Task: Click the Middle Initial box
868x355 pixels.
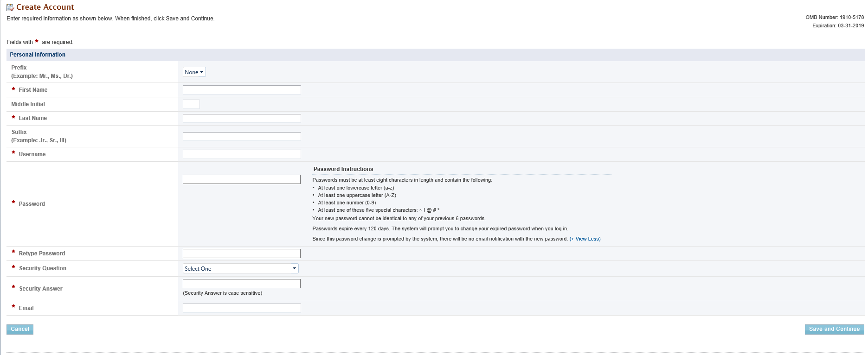Action: (191, 104)
